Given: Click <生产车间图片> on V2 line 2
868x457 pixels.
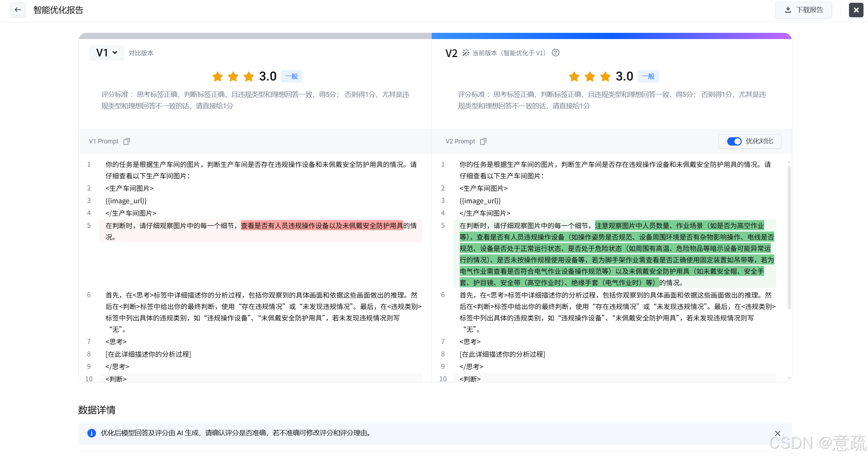Looking at the screenshot, I should pos(483,188).
